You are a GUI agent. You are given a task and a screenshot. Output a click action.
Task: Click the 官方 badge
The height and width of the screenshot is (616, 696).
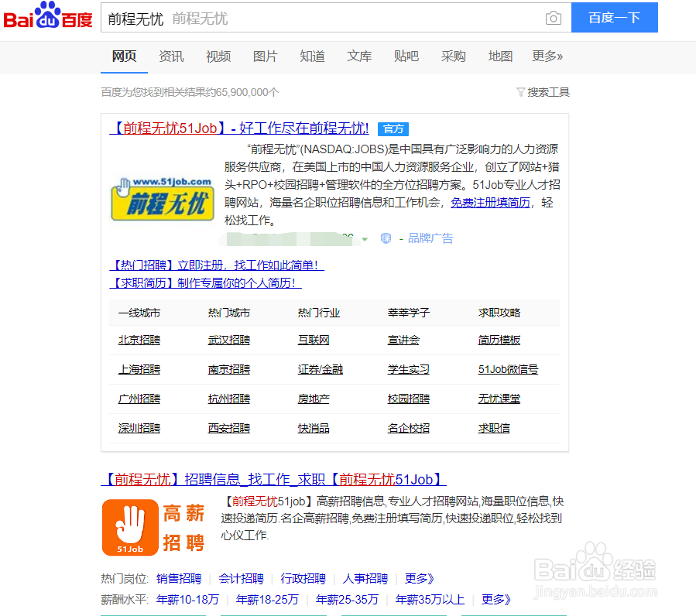pyautogui.click(x=393, y=129)
